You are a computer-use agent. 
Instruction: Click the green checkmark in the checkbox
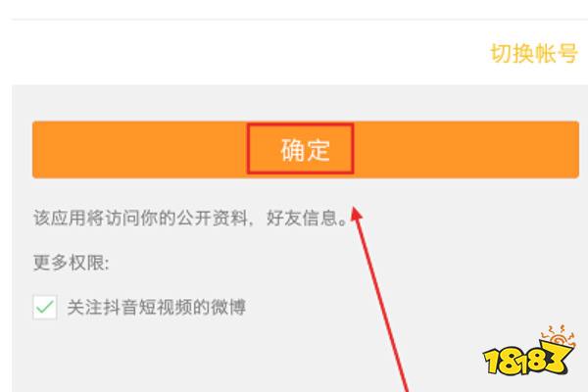coord(45,307)
